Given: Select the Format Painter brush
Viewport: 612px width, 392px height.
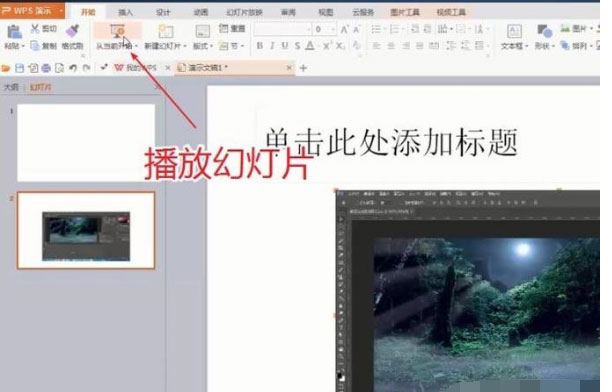Looking at the screenshot, I should coord(72,31).
